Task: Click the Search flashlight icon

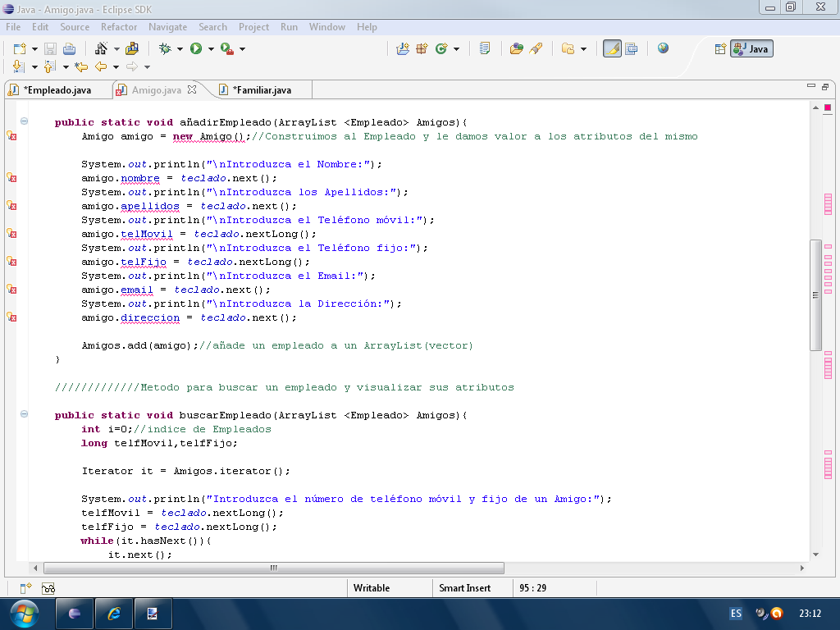Action: tap(536, 48)
